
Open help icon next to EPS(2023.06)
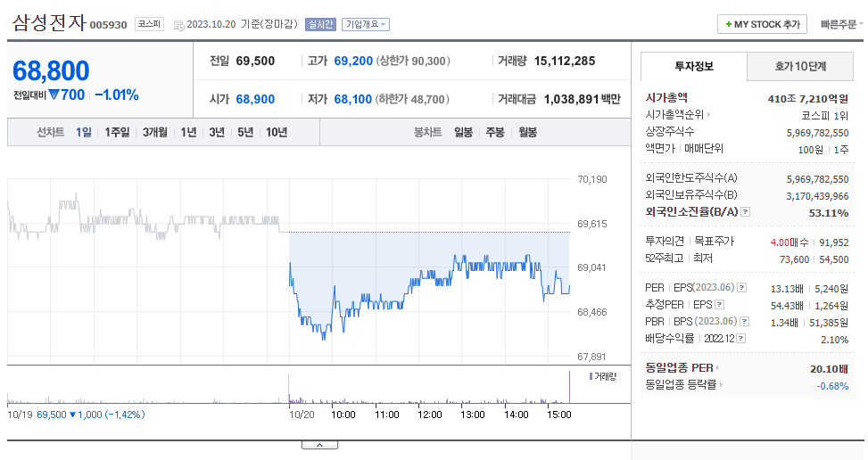coord(742,287)
